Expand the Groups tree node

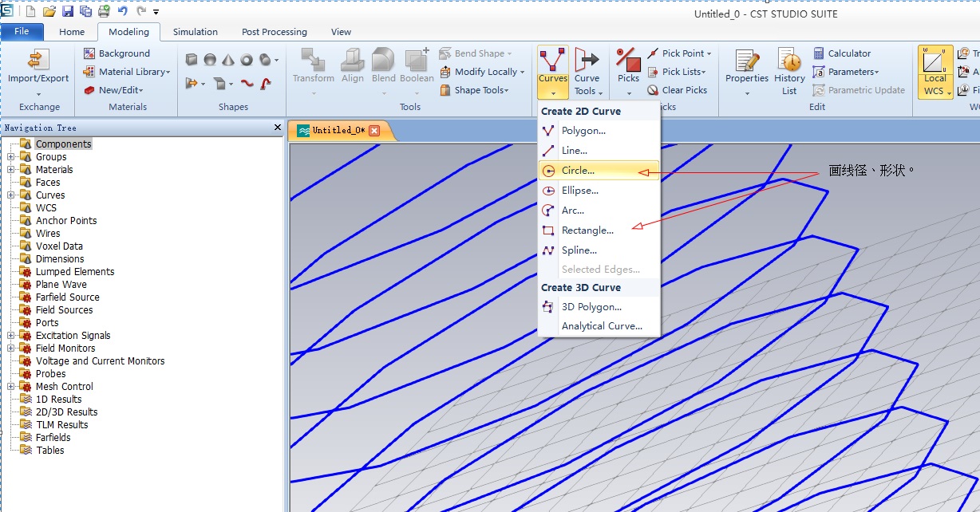tap(11, 157)
